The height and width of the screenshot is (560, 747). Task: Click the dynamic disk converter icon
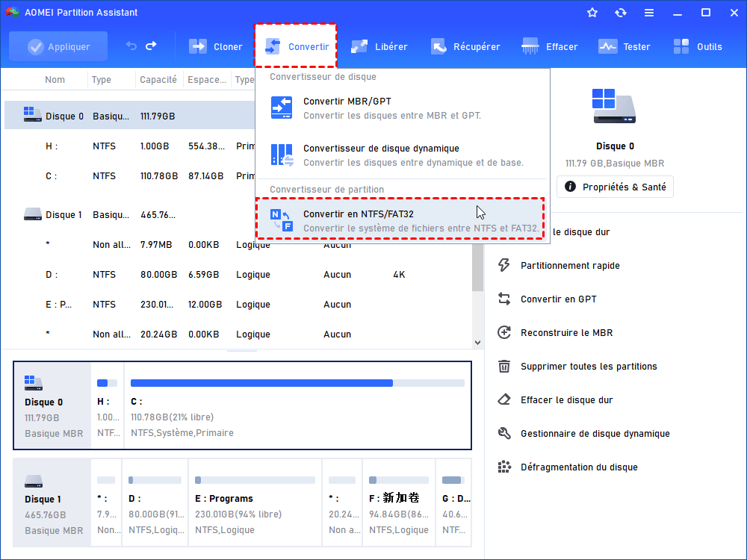[x=282, y=155]
